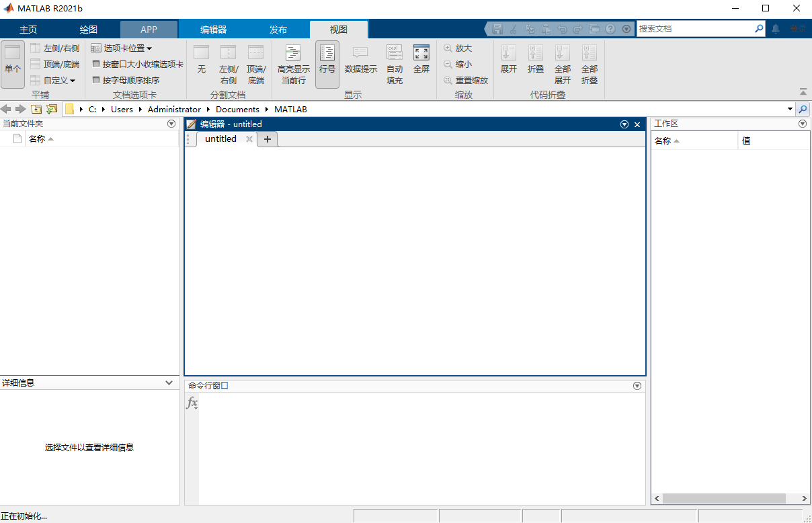Click 展开 code fold expand
The image size is (812, 523).
tap(509, 60)
